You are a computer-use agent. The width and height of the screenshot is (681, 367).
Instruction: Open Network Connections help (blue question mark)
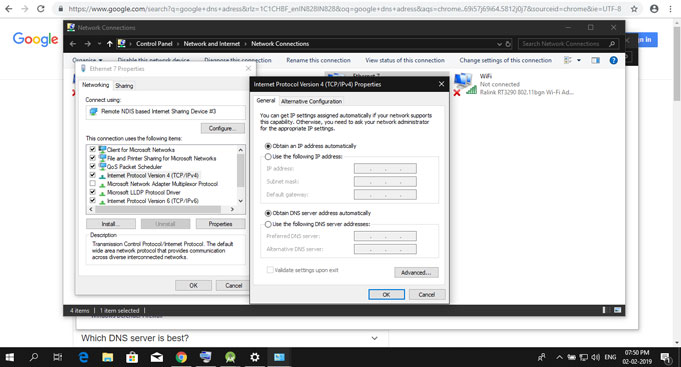(x=613, y=60)
